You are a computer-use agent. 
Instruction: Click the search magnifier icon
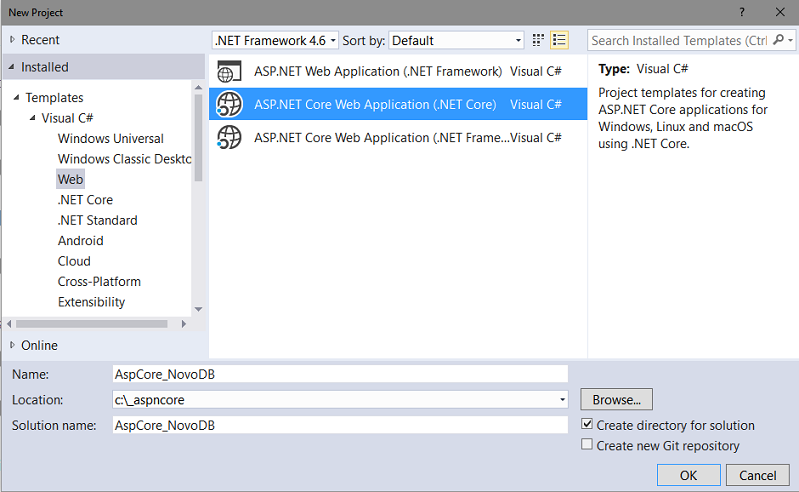(778, 40)
